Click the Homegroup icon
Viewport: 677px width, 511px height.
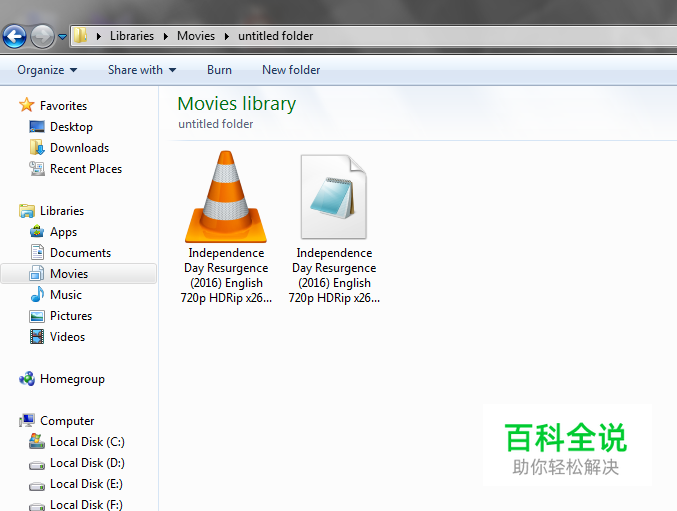point(27,379)
